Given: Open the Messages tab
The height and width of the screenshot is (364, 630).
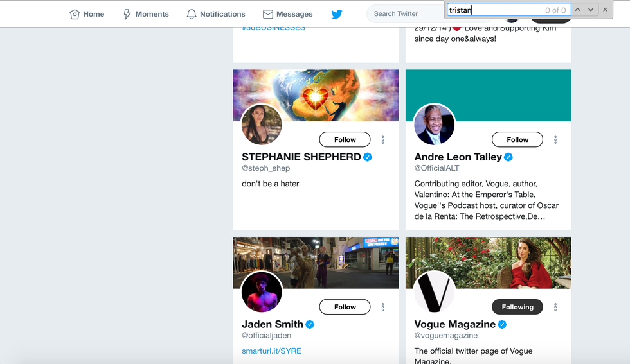Looking at the screenshot, I should coord(288,14).
